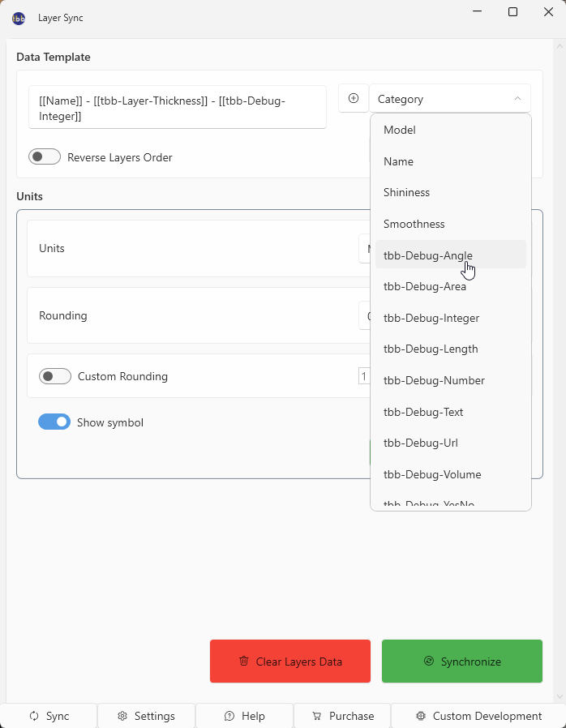Turn off the Show symbol switch

pyautogui.click(x=54, y=422)
